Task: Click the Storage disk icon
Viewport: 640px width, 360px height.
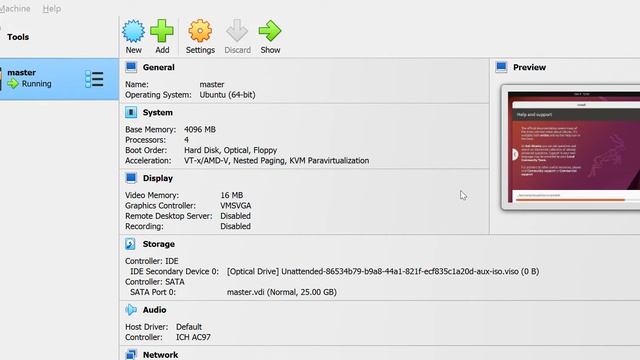Action: 130,244
